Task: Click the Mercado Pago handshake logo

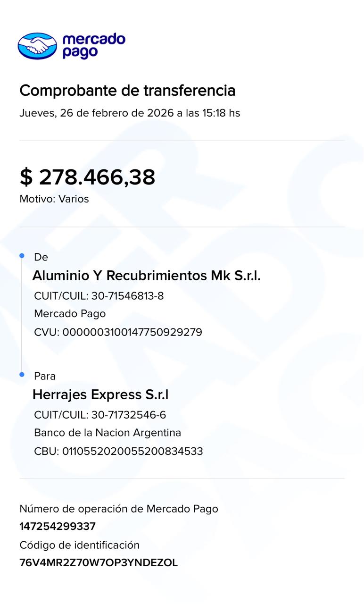Action: tap(37, 46)
